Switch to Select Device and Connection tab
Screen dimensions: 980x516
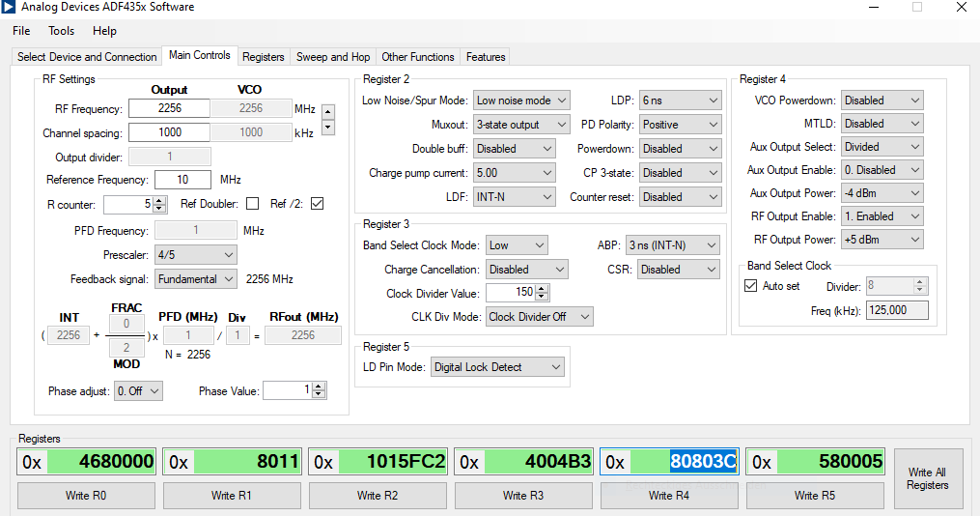[87, 57]
